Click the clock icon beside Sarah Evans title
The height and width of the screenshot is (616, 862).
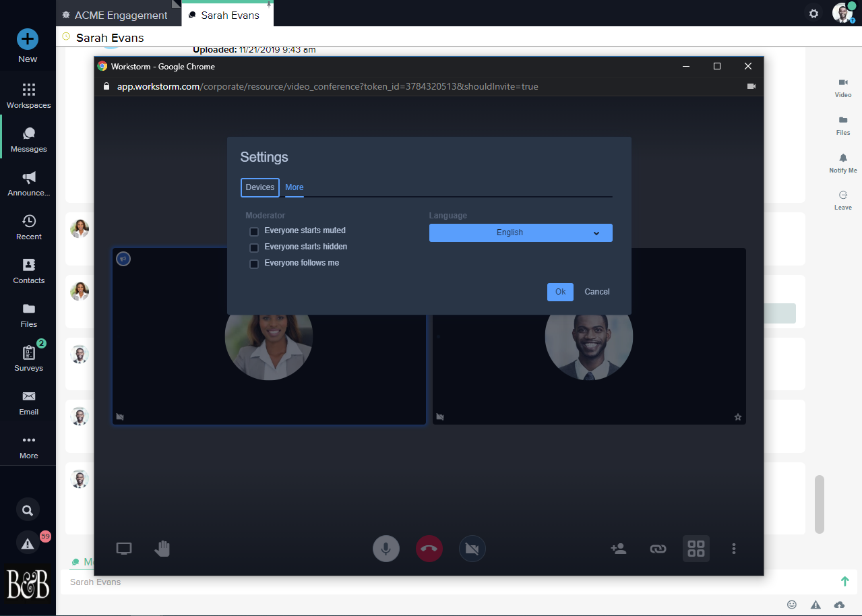pyautogui.click(x=66, y=36)
